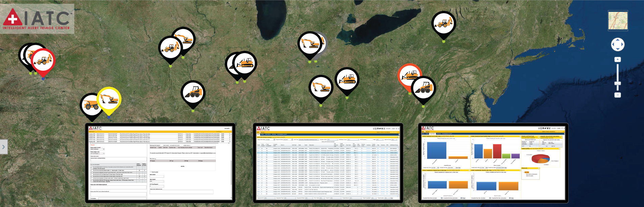Zoom out with the minus button
The width and height of the screenshot is (644, 207).
coord(618,95)
